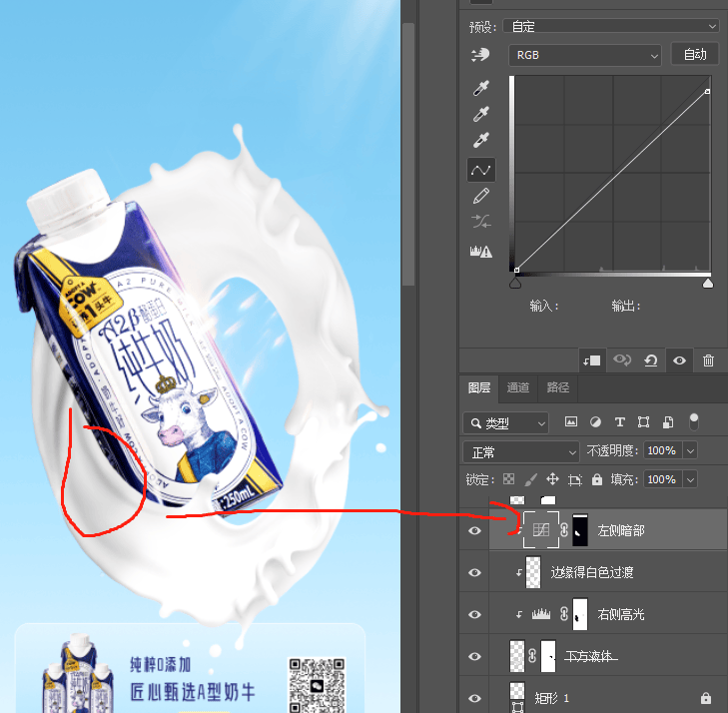Viewport: 728px width, 713px height.
Task: Select the 右侧高光 levels adjustment icon
Action: click(541, 614)
